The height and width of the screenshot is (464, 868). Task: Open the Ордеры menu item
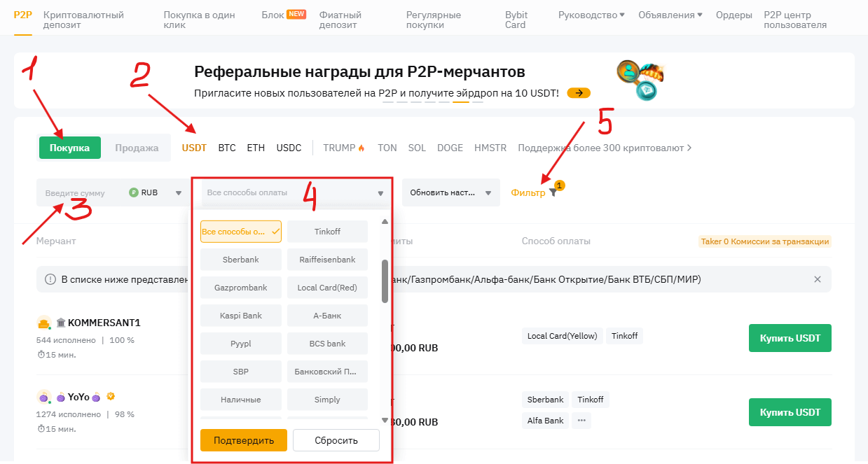pos(734,15)
